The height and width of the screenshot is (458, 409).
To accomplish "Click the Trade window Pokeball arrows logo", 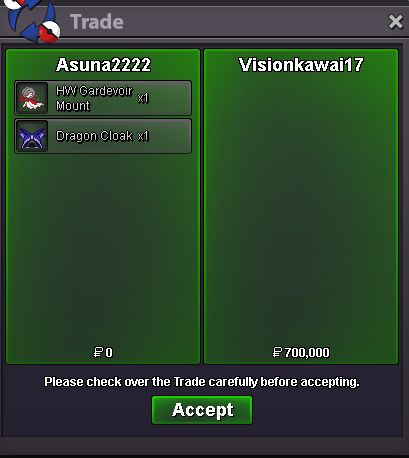I will [x=32, y=21].
